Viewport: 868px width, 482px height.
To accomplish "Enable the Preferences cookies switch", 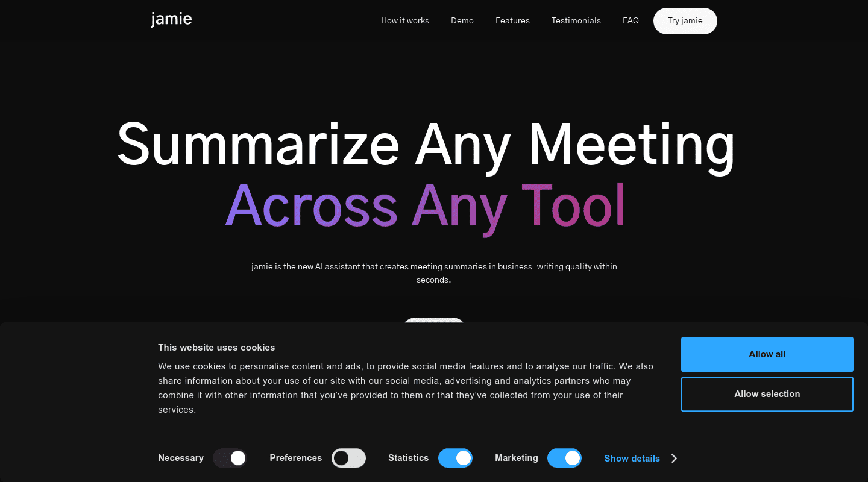I will 349,458.
